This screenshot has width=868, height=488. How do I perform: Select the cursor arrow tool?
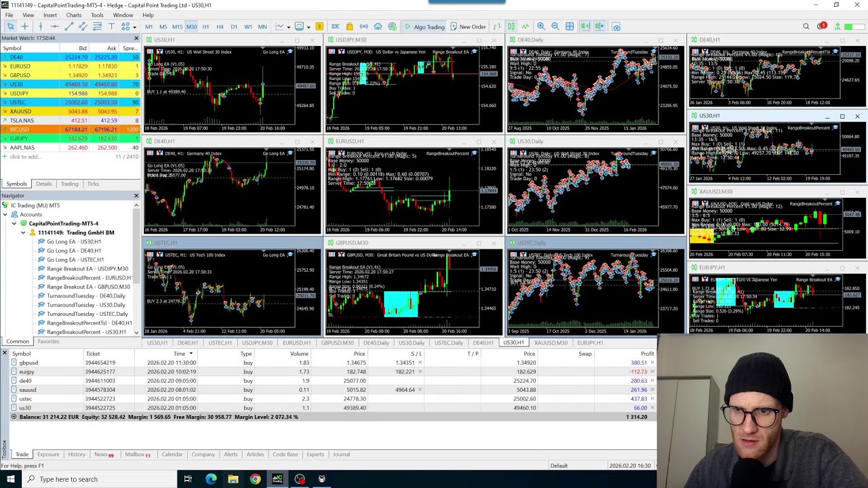click(11, 26)
